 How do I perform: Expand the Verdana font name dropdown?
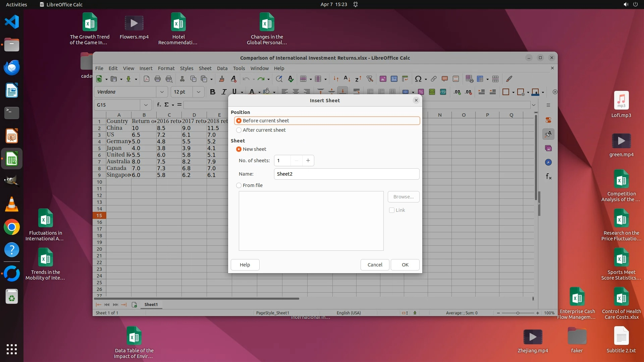(x=162, y=92)
